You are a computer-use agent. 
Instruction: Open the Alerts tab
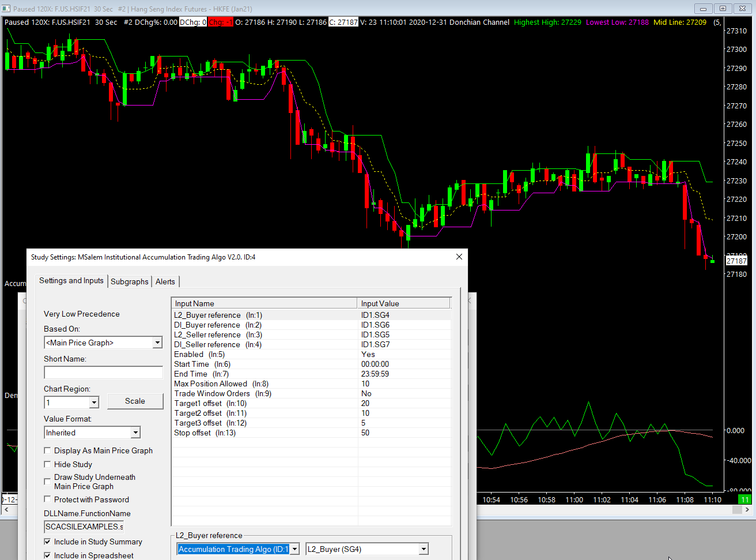click(165, 281)
